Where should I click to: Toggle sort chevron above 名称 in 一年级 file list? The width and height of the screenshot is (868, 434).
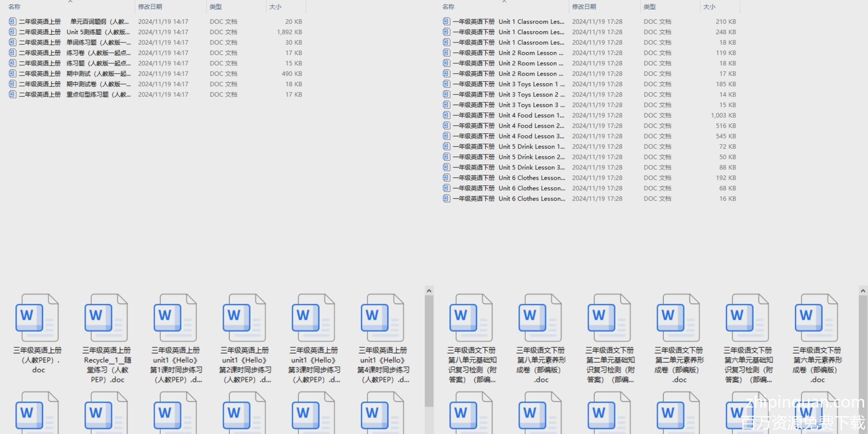tap(504, 2)
